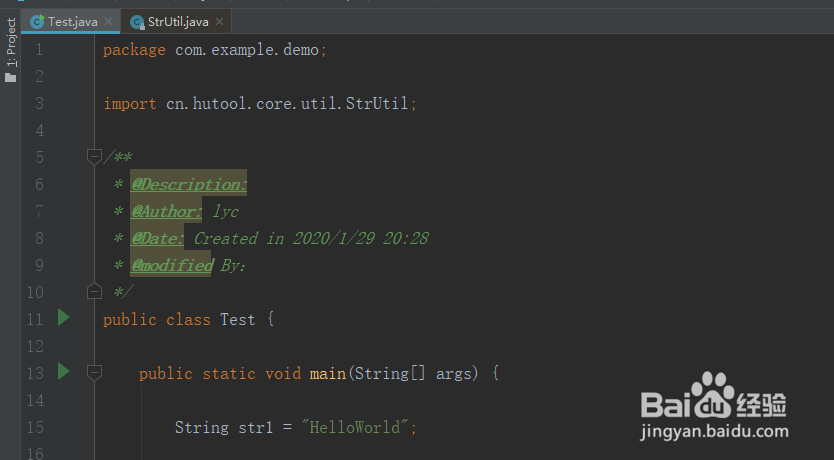Click the main method name
Screen dimensions: 834x460
click(328, 374)
